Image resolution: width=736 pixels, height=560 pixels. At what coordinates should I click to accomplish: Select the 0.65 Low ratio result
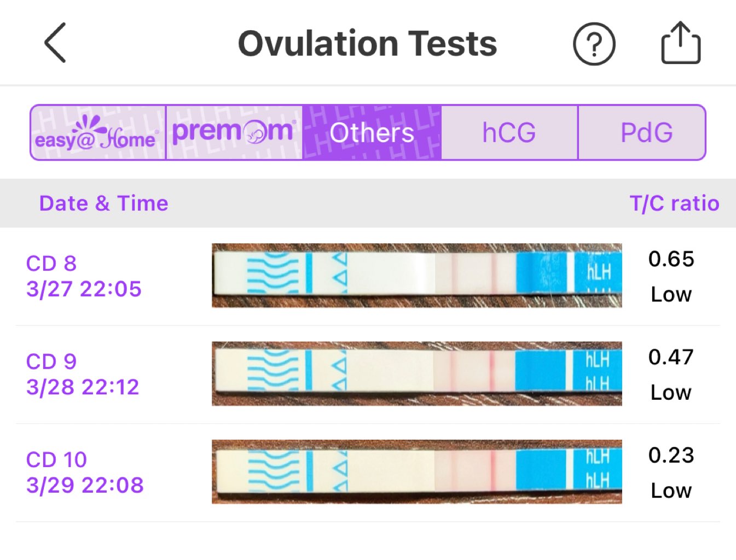click(671, 276)
